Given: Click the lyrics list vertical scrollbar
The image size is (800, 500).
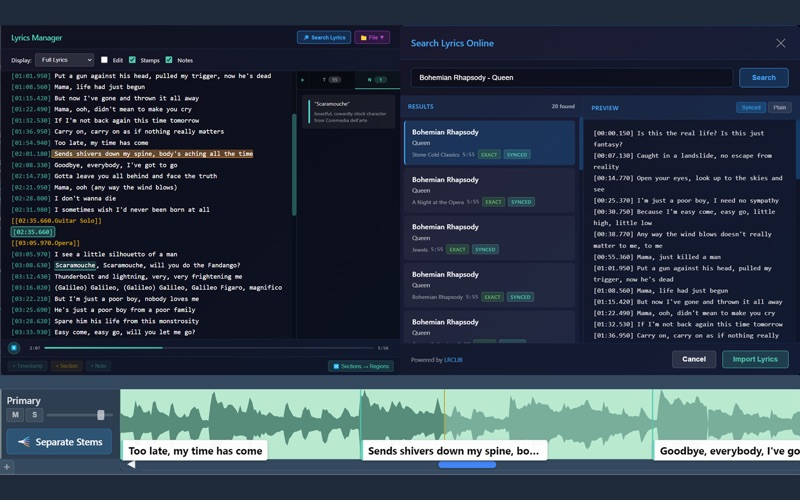Looking at the screenshot, I should (x=294, y=164).
